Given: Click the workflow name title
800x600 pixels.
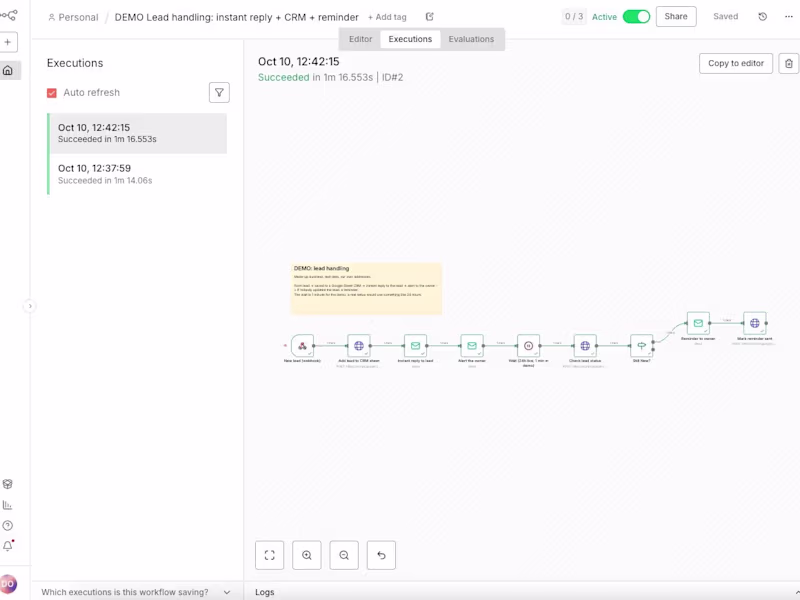Looking at the screenshot, I should (237, 17).
